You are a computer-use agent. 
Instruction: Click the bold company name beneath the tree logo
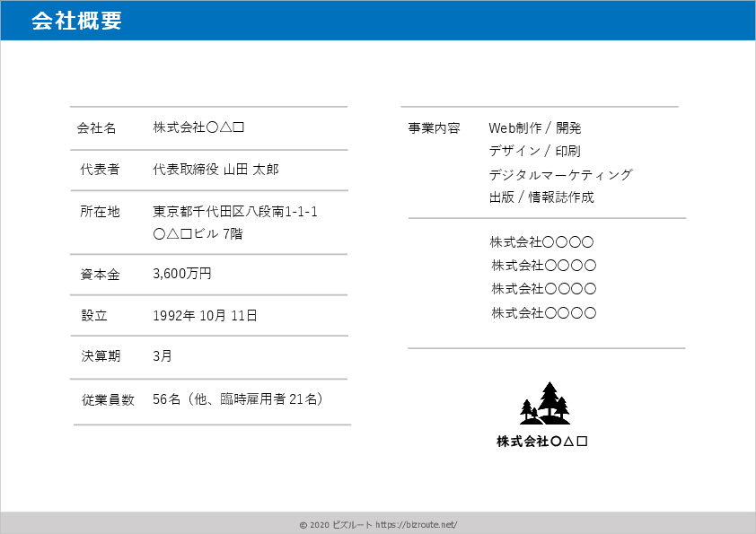(542, 442)
